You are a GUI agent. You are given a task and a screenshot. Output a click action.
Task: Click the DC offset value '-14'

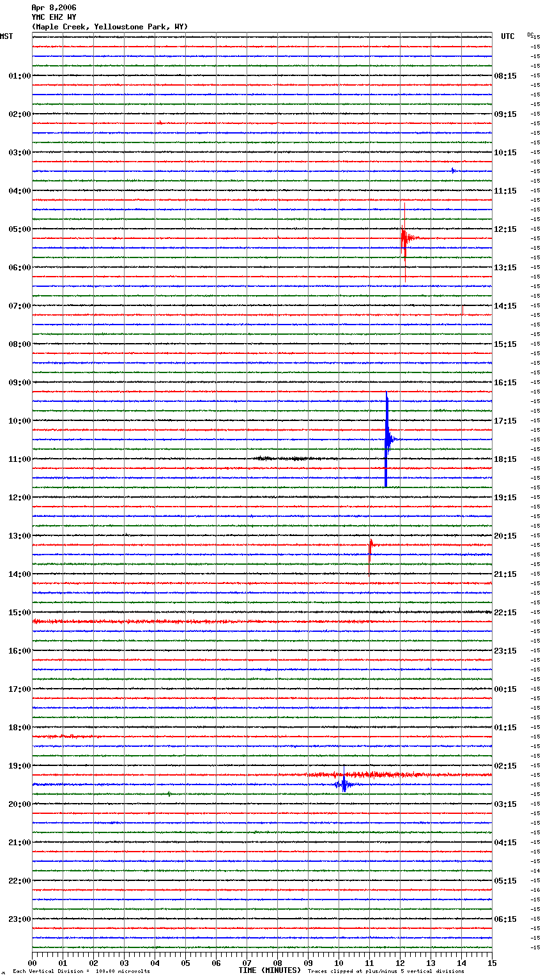pyautogui.click(x=535, y=871)
